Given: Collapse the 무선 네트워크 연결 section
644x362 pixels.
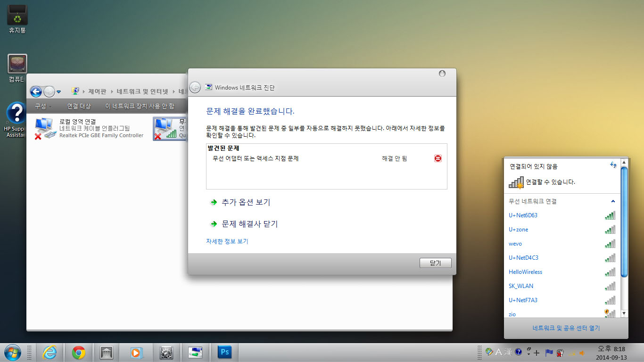Looking at the screenshot, I should click(x=613, y=201).
